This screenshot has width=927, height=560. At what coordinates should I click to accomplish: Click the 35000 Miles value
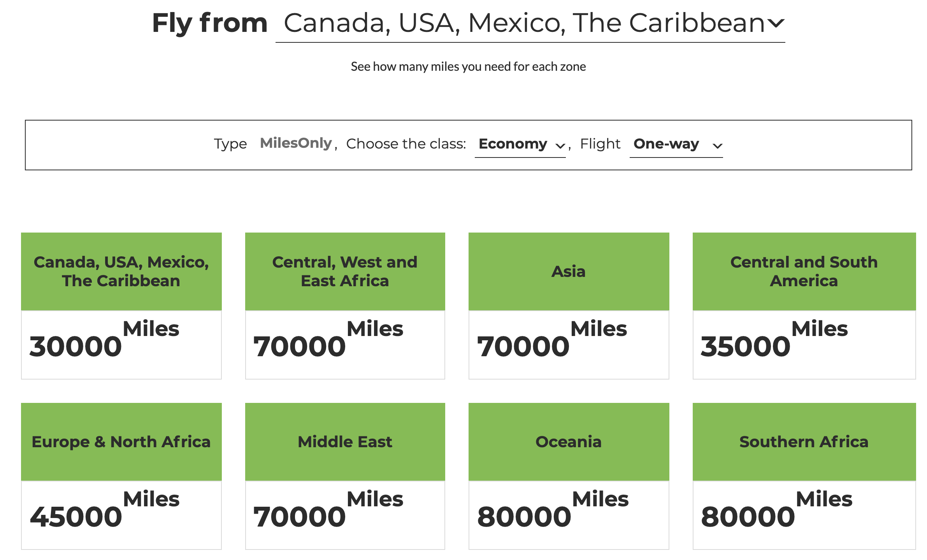pos(746,346)
